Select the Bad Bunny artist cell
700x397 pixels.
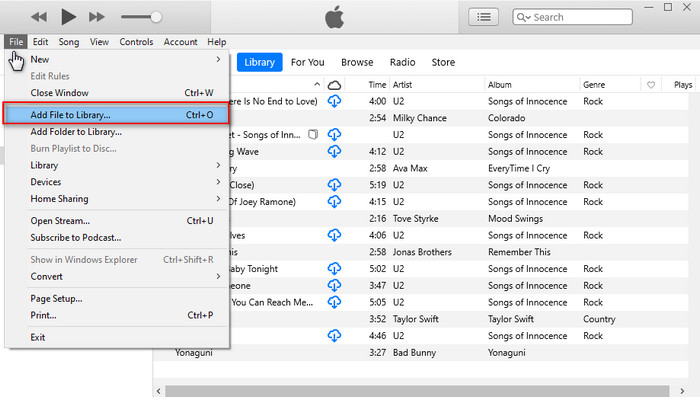(x=414, y=352)
